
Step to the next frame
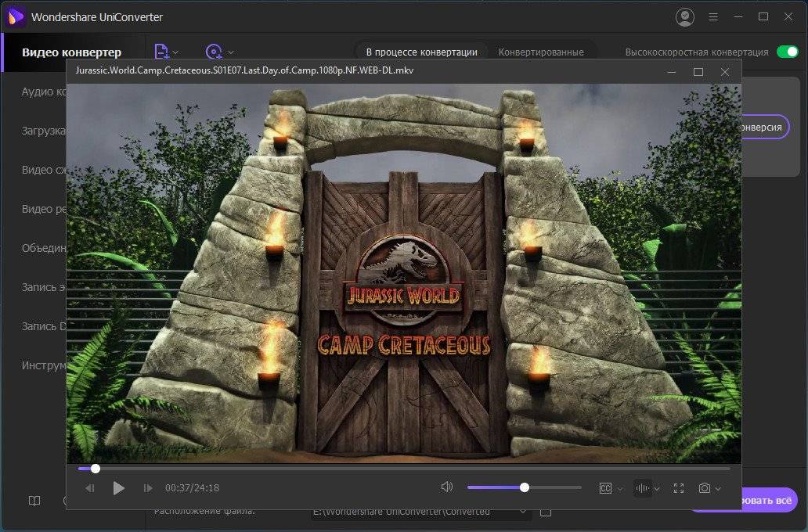click(x=148, y=487)
